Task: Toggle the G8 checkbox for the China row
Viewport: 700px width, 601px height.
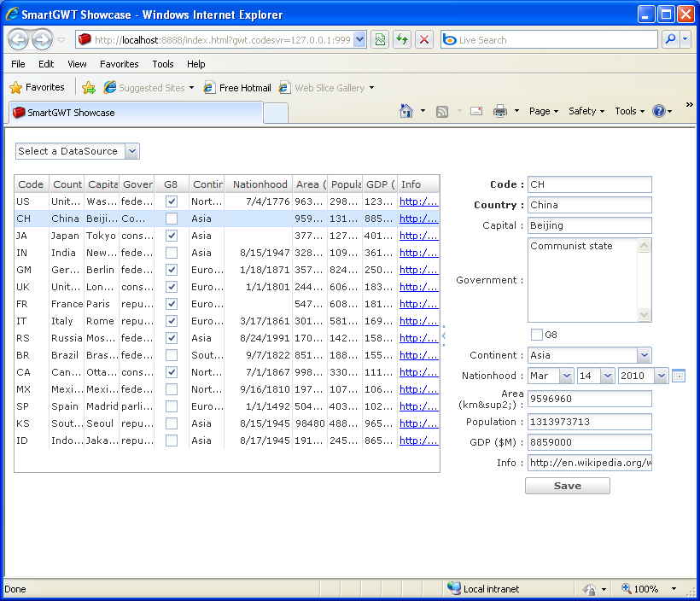Action: pos(172,219)
